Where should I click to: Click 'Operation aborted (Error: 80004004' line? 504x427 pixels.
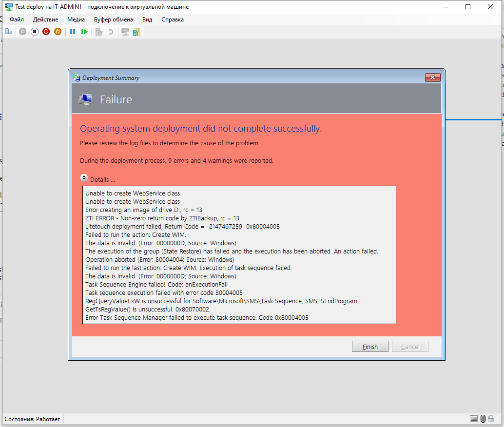coord(160,260)
